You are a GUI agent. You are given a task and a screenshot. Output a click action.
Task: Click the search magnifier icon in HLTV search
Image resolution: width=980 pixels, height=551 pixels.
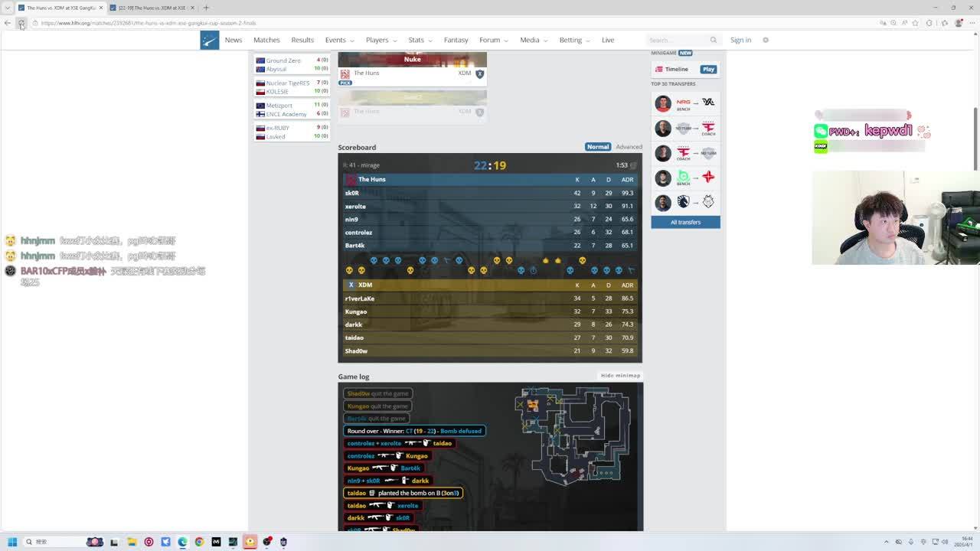click(713, 40)
